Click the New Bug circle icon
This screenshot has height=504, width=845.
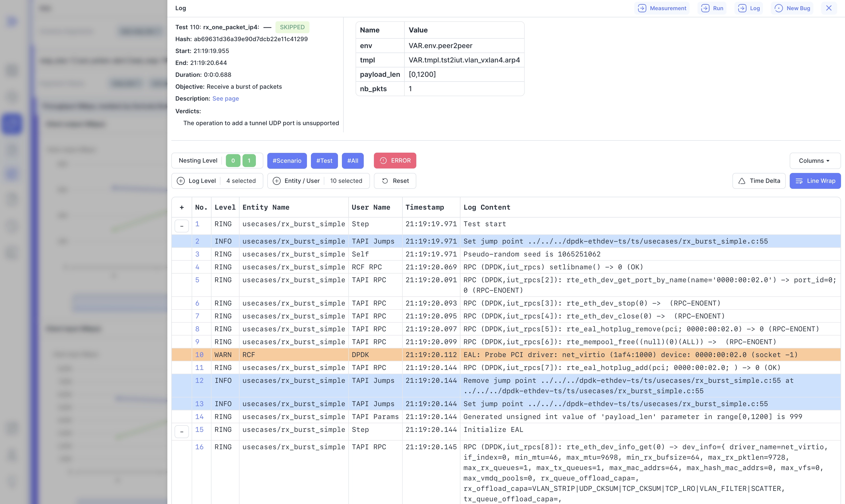779,8
